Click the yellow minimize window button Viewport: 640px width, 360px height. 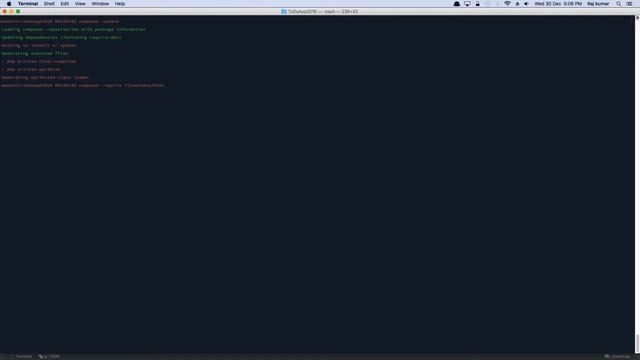point(11,11)
